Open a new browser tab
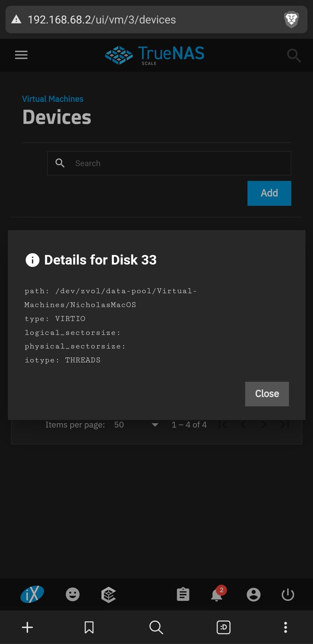Screen dimensions: 313x644 [28, 627]
